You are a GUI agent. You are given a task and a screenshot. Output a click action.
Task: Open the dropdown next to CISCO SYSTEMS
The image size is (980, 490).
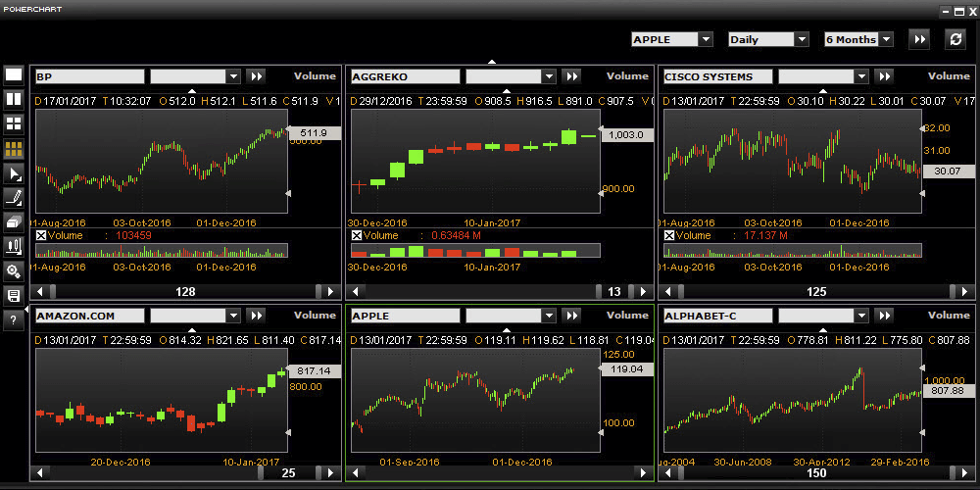tap(861, 76)
